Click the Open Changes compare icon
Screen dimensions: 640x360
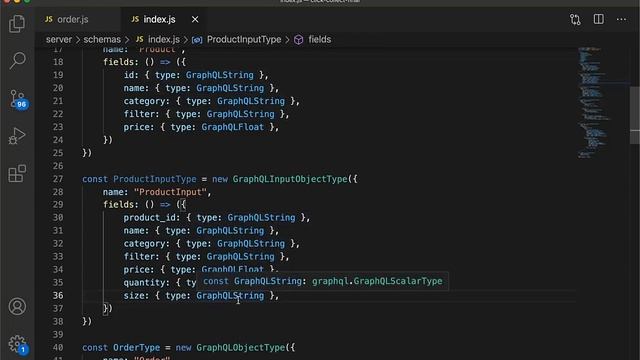575,20
